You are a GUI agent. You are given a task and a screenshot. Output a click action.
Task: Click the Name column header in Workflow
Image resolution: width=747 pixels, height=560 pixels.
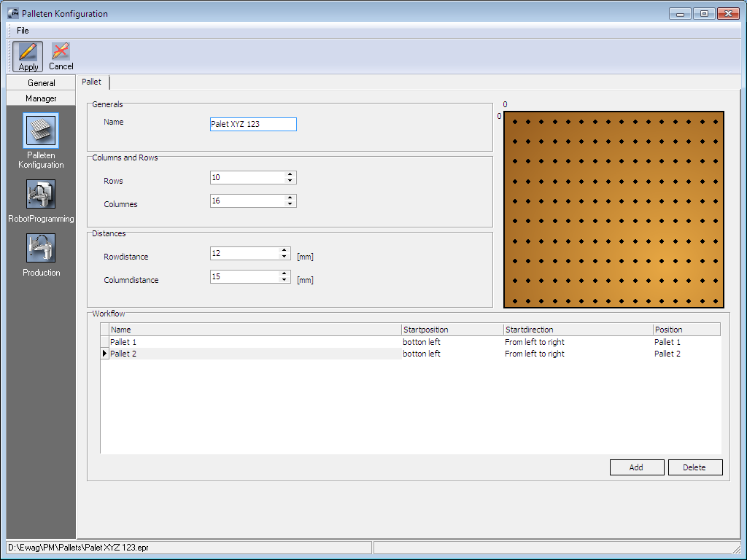(255, 330)
